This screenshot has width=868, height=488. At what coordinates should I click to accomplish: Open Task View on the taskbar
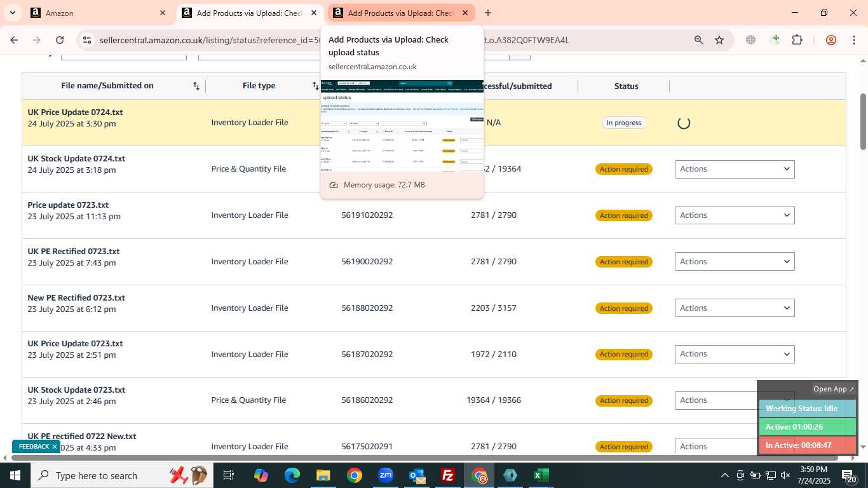pyautogui.click(x=229, y=475)
